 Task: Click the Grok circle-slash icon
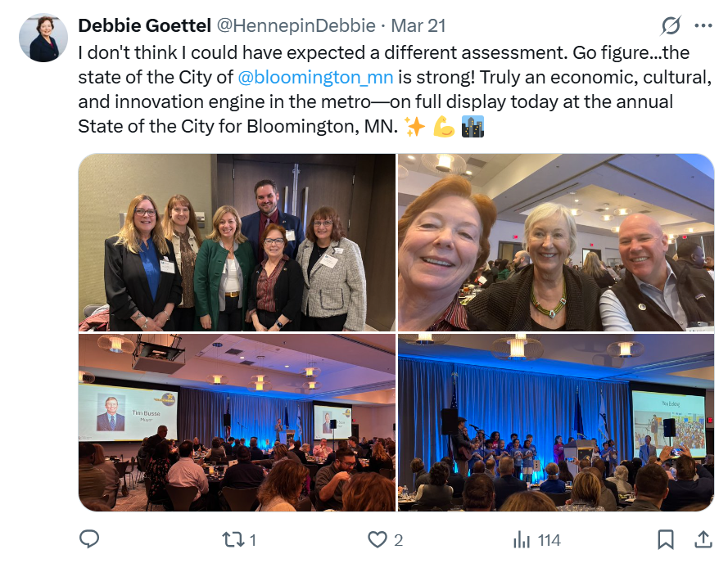[671, 25]
